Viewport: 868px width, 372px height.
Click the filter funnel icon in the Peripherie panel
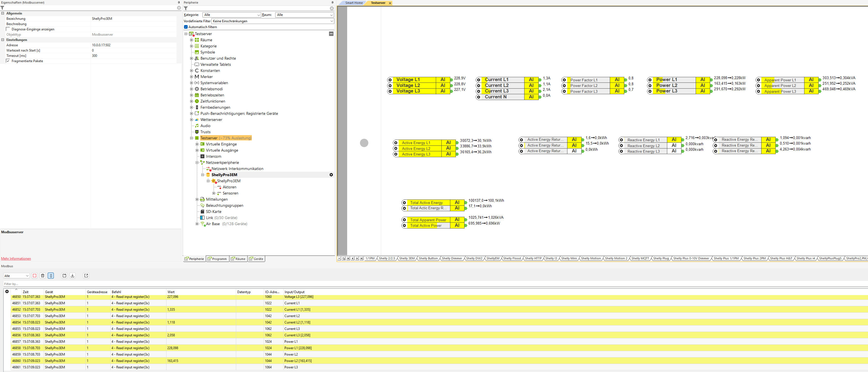pos(186,8)
